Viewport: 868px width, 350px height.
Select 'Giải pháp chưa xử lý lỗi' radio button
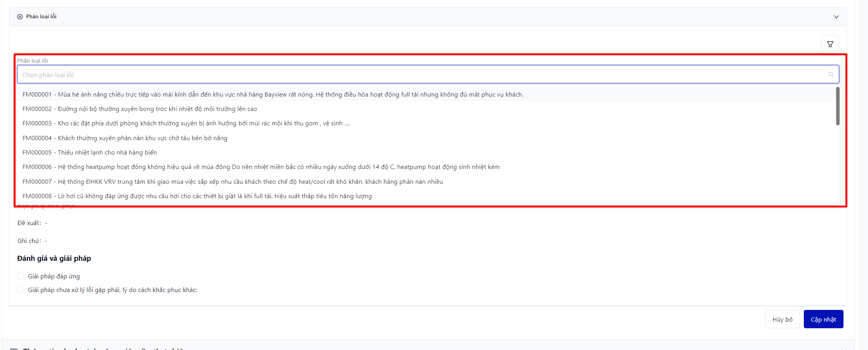(x=21, y=290)
